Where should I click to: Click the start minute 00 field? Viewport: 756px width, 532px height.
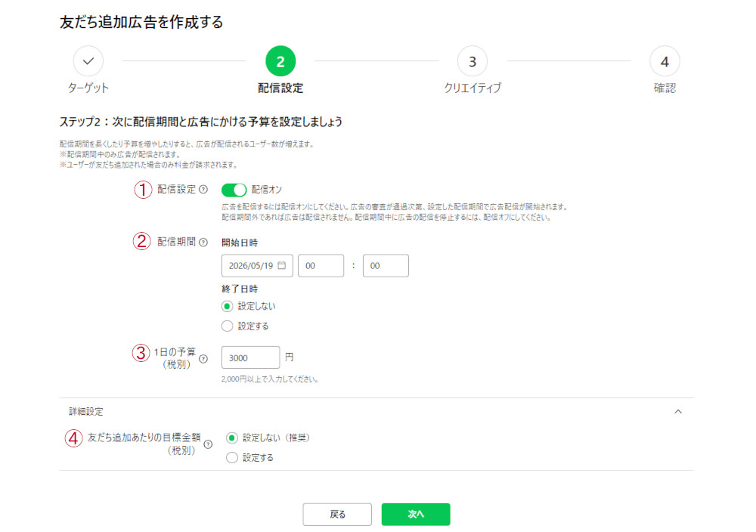click(386, 265)
